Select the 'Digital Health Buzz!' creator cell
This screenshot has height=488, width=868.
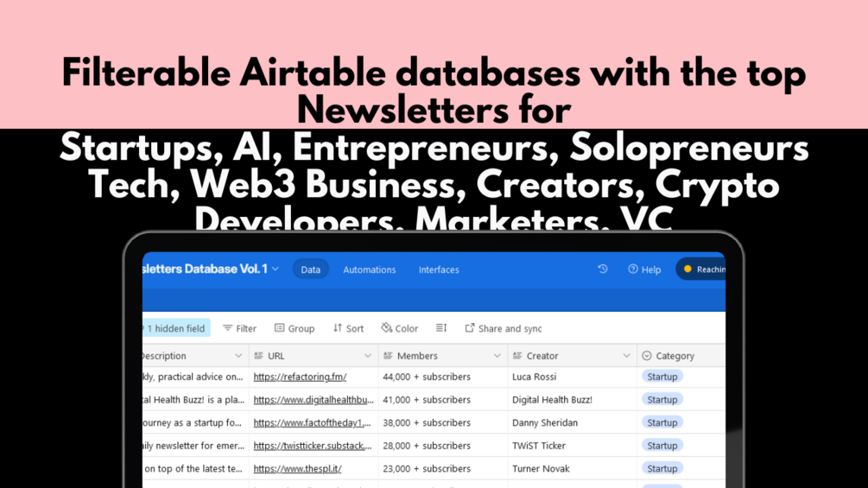573,400
